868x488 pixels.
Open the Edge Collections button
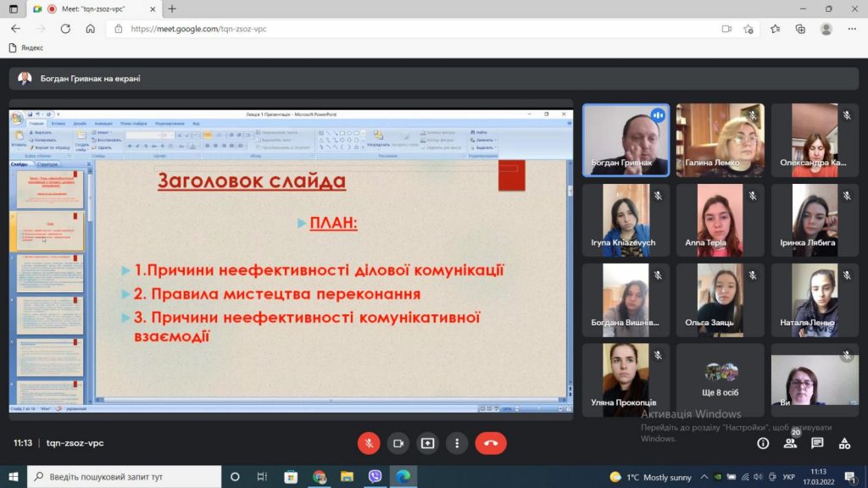800,28
